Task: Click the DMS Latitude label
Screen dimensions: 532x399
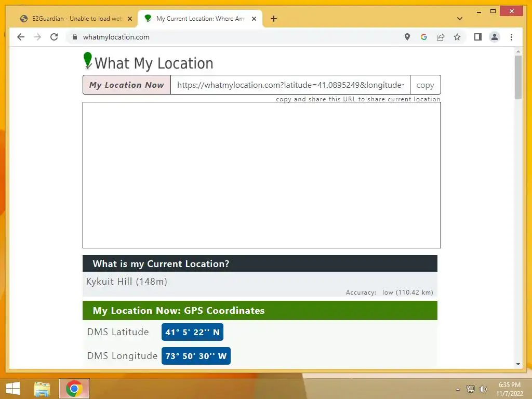Action: click(118, 332)
